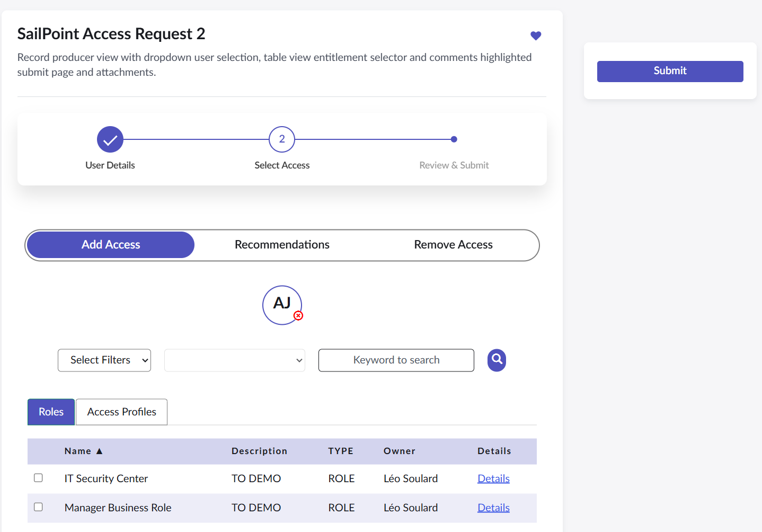Click the Review & Submit step dot
Screen dimensions: 762x532
coord(454,139)
